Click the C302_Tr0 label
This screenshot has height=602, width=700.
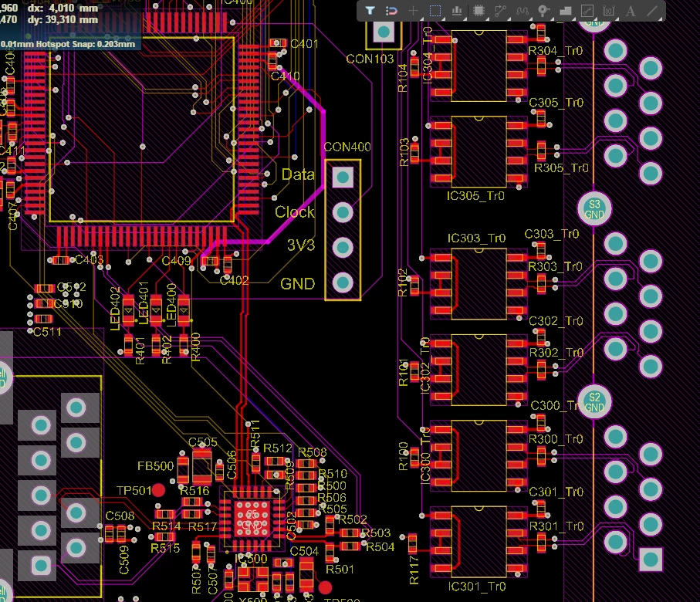[x=556, y=321]
